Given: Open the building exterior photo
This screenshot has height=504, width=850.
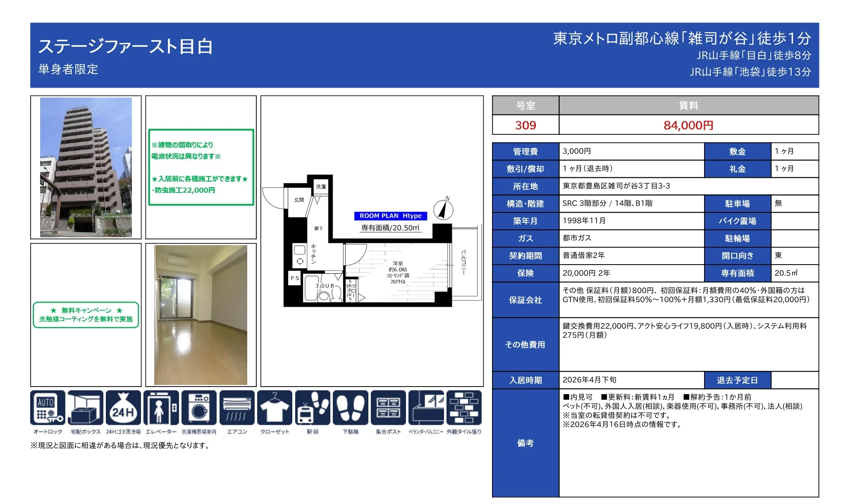Looking at the screenshot, I should coord(86,167).
